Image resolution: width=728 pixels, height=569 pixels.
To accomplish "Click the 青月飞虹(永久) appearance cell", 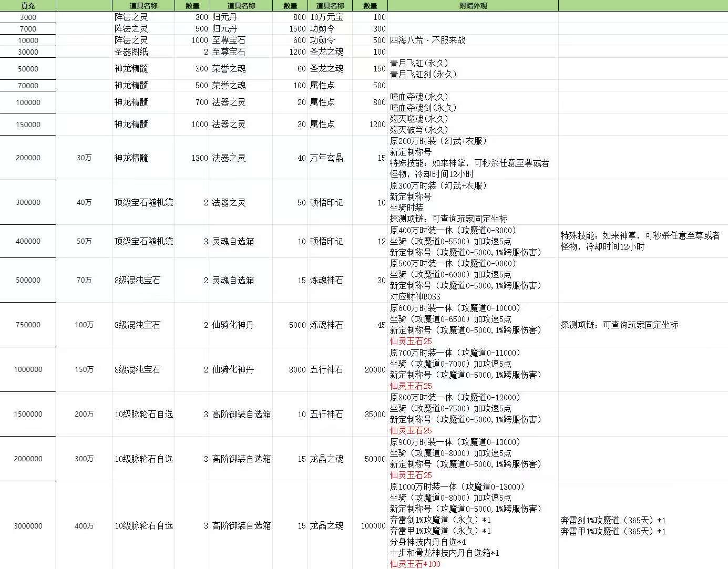I will (473, 69).
